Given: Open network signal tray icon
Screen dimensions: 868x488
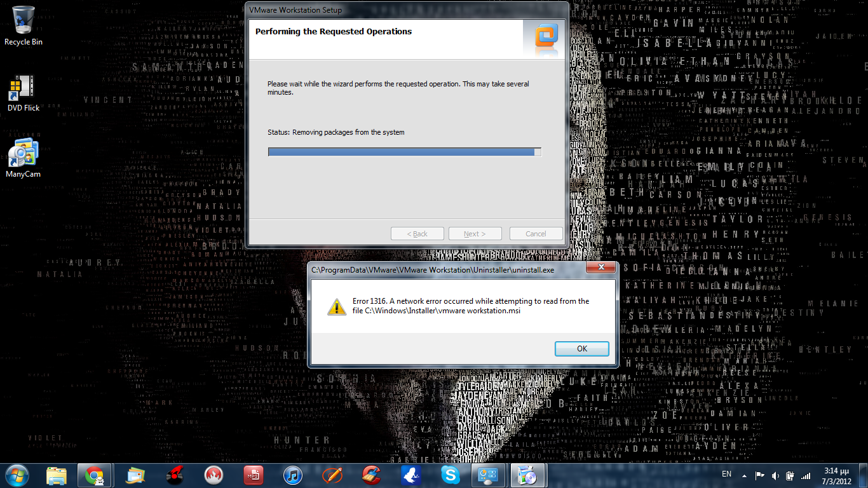Looking at the screenshot, I should point(806,475).
